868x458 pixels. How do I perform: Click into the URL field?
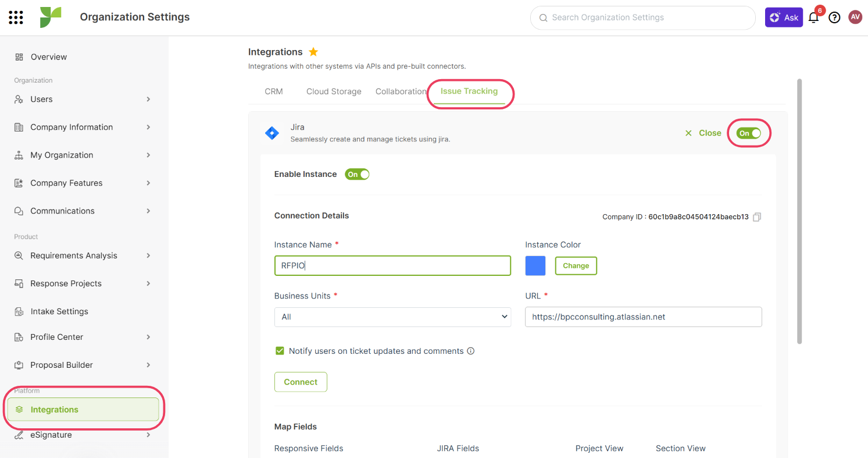click(643, 317)
